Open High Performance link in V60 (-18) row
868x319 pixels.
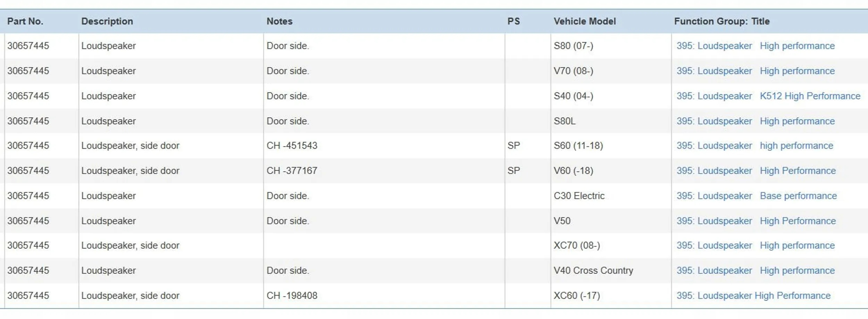point(798,171)
